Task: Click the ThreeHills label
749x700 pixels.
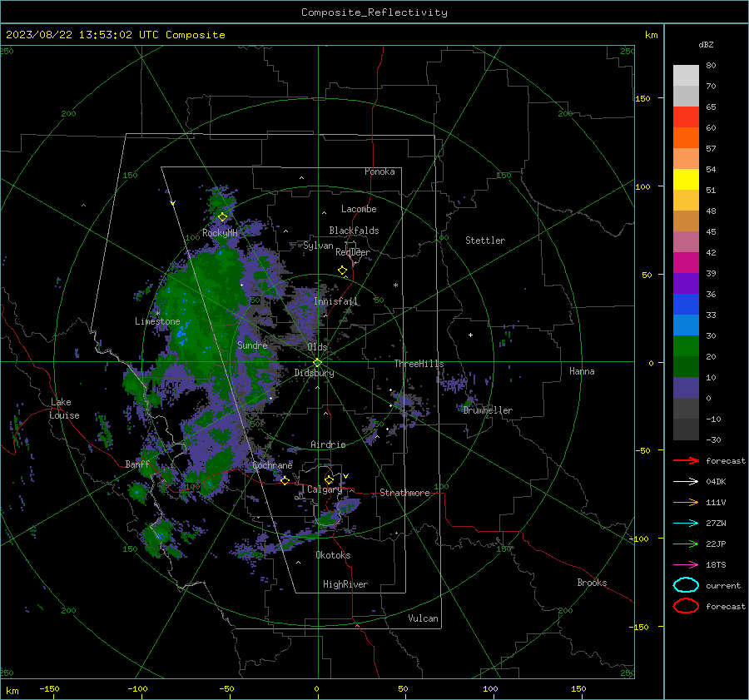Action: 419,364
